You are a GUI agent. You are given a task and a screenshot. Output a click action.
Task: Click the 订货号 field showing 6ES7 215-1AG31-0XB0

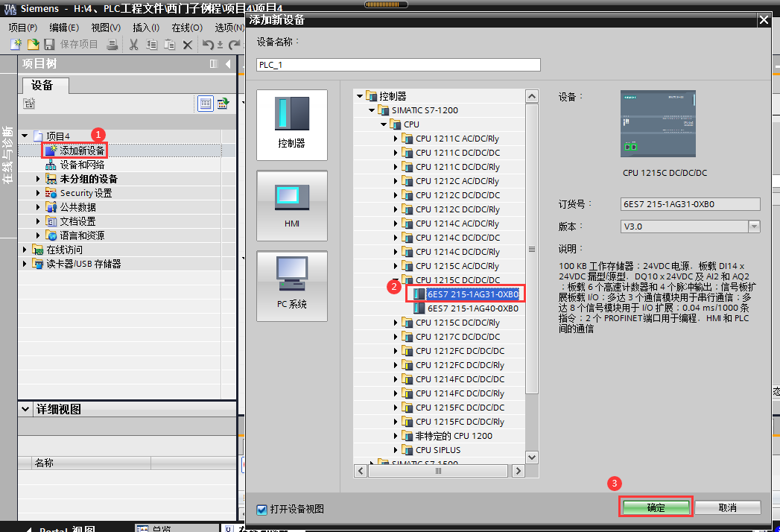tap(691, 204)
